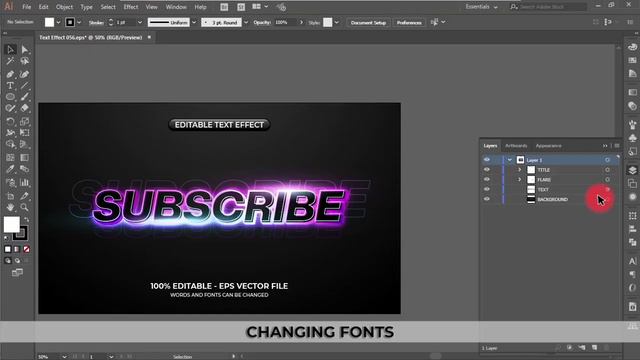Select the Slice tool
This screenshot has width=640, height=360.
24,196
